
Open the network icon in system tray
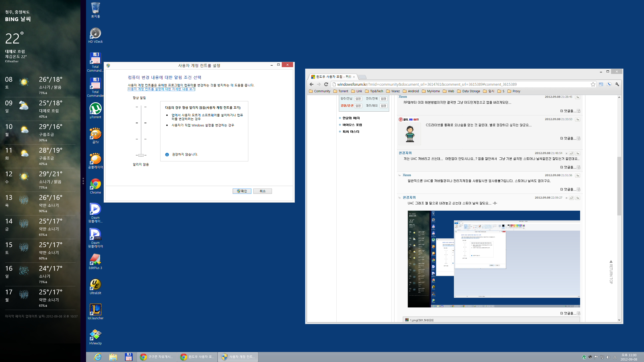coord(602,357)
